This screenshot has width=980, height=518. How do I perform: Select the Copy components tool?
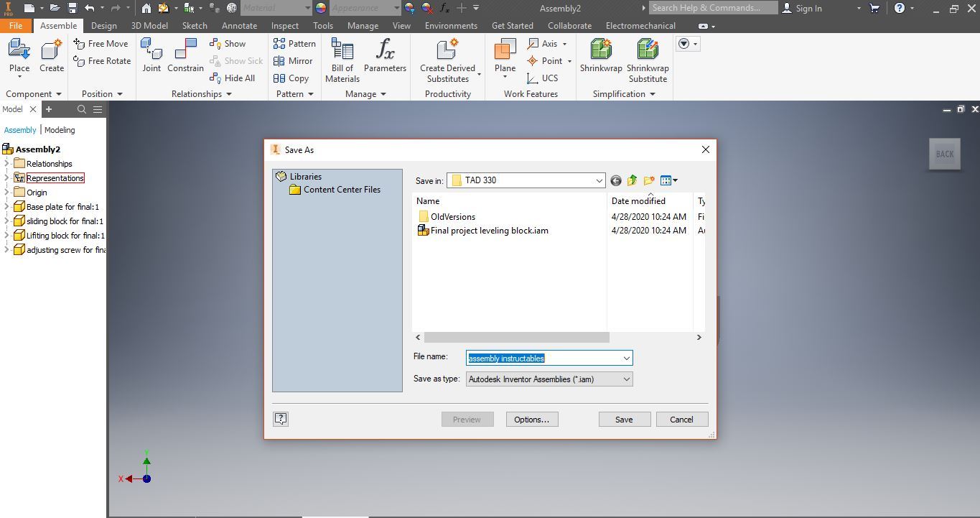point(291,78)
